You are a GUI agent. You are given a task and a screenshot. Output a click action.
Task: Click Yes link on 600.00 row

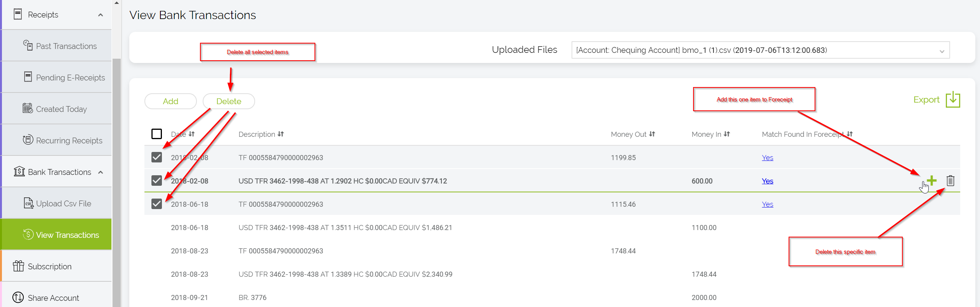pos(767,181)
